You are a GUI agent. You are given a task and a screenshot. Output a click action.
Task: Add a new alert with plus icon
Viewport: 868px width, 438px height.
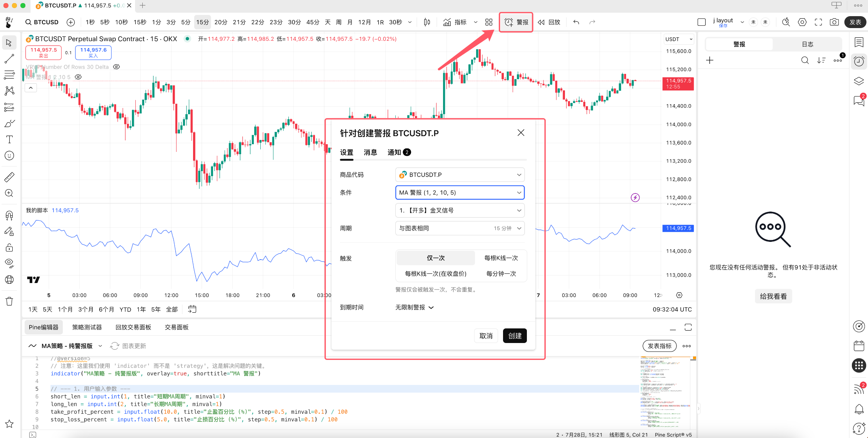[710, 60]
